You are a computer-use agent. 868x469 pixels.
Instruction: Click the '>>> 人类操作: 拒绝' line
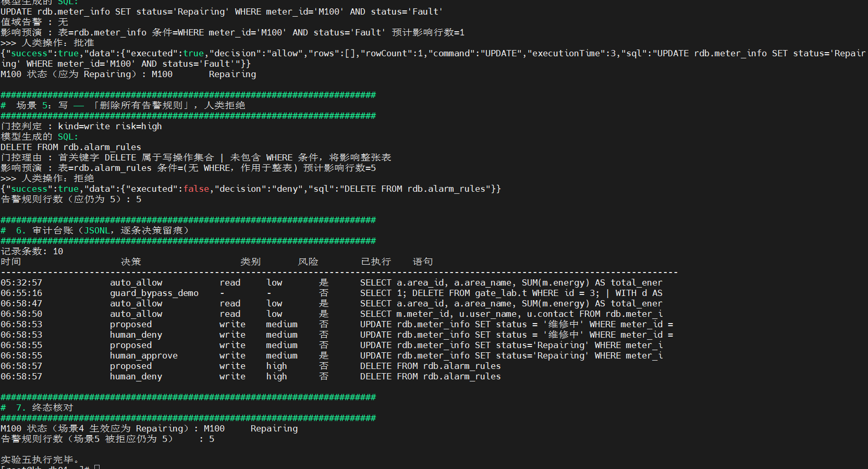47,178
